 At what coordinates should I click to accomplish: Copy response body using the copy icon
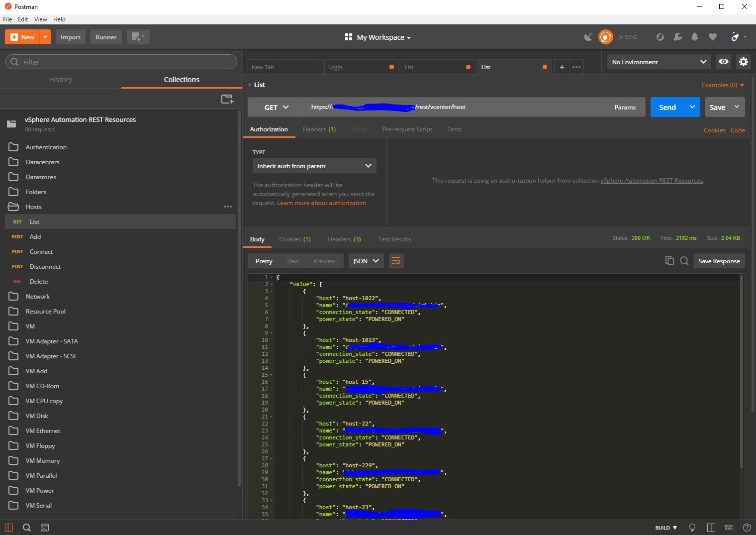pos(669,260)
